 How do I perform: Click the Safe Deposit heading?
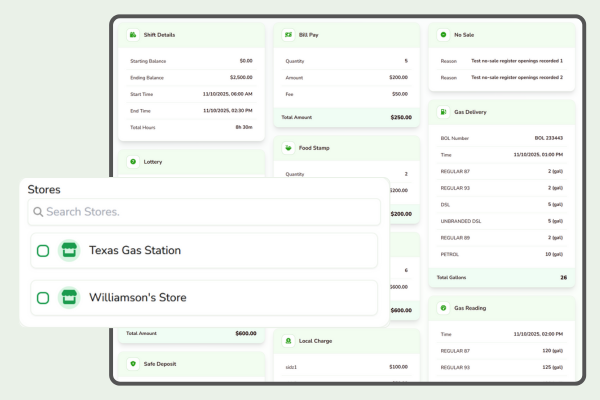point(160,364)
